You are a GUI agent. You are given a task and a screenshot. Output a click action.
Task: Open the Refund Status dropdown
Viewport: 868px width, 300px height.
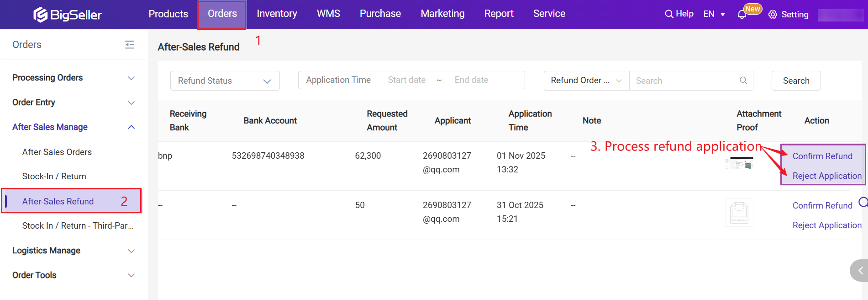[225, 81]
